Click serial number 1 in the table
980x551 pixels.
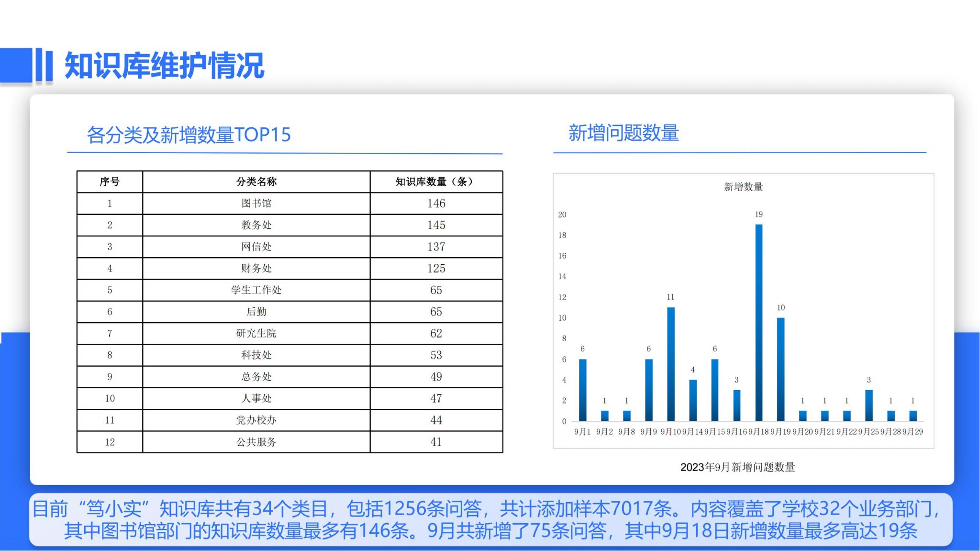coord(110,203)
